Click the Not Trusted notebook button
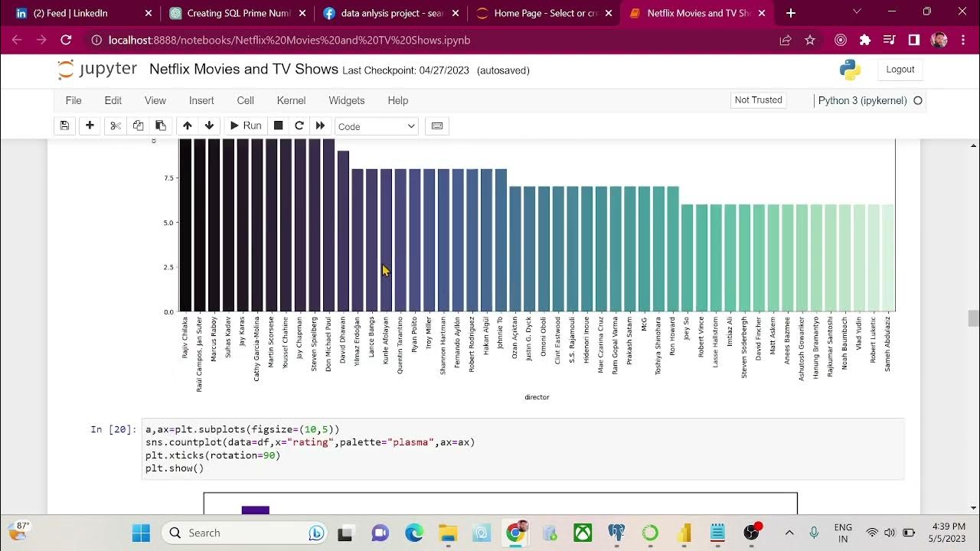This screenshot has height=551, width=980. coord(758,100)
